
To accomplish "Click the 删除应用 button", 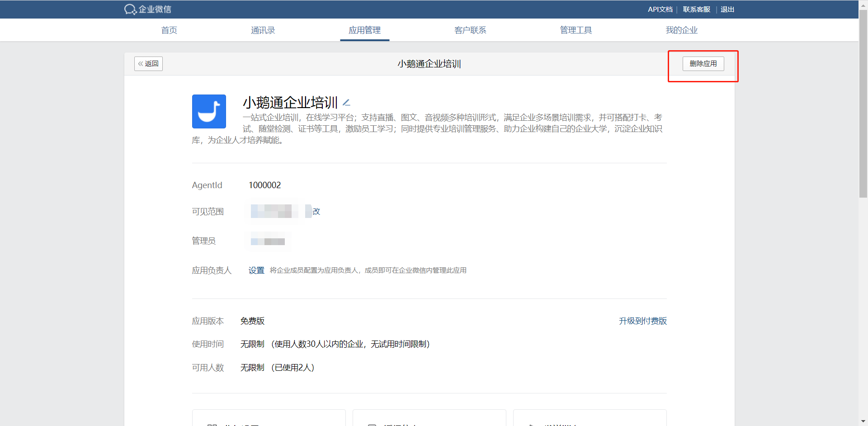I will point(703,64).
